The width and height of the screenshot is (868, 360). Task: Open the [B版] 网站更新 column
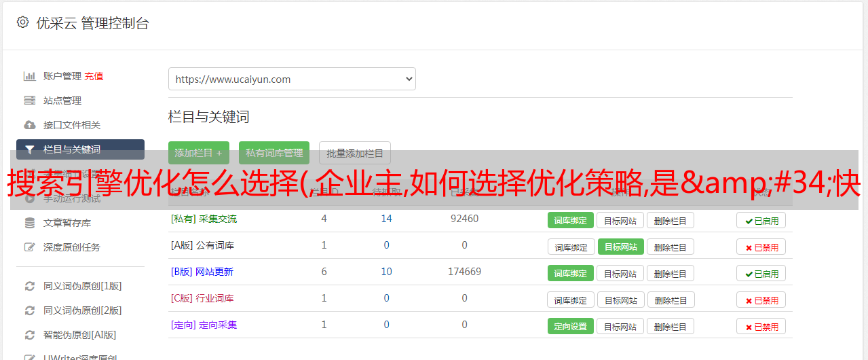click(202, 272)
